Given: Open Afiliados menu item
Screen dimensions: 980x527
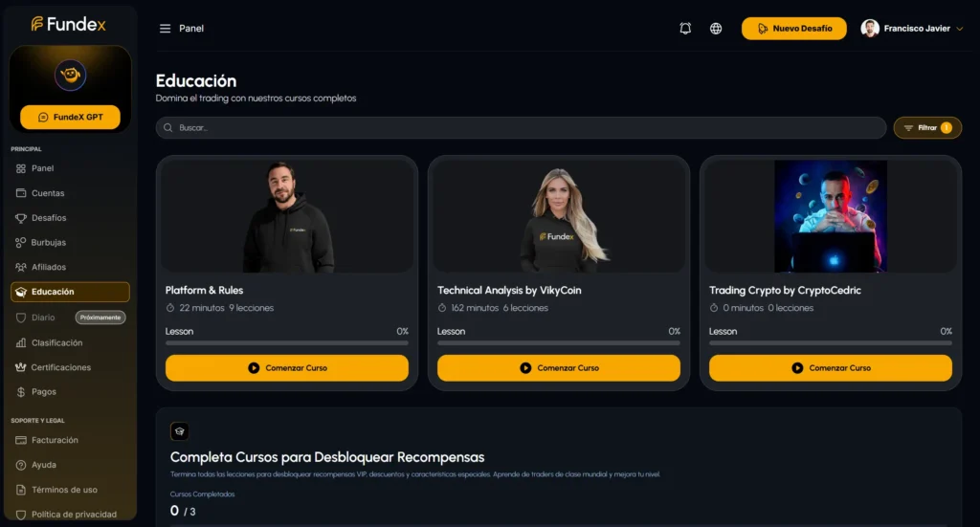Looking at the screenshot, I should point(49,267).
